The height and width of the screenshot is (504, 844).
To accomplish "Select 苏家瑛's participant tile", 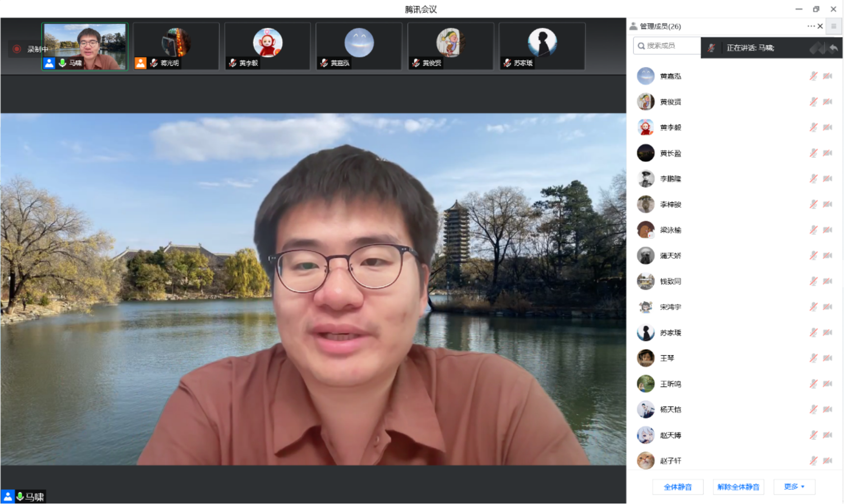I will (542, 46).
